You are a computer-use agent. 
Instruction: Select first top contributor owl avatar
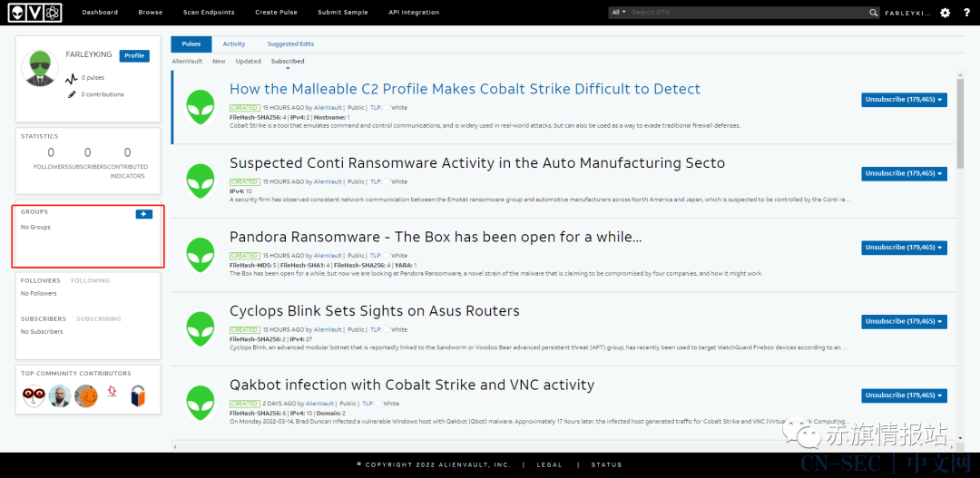34,396
